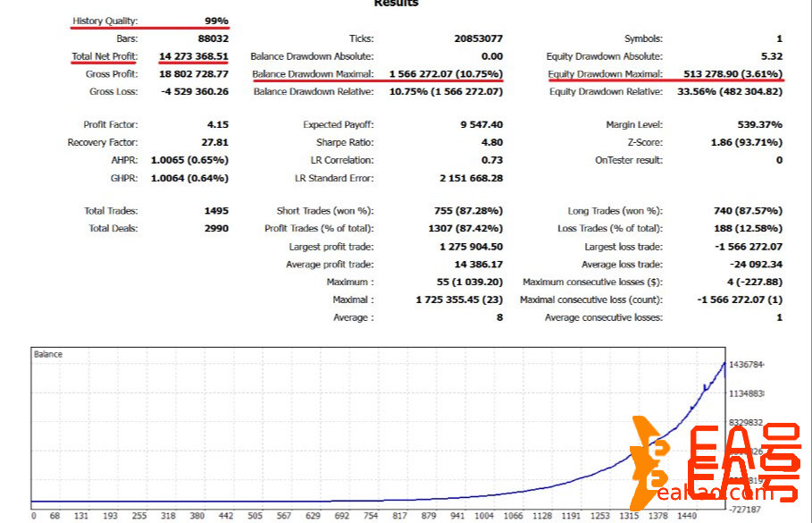Image resolution: width=812 pixels, height=523 pixels.
Task: Select the 99% History Quality value
Action: tap(215, 21)
